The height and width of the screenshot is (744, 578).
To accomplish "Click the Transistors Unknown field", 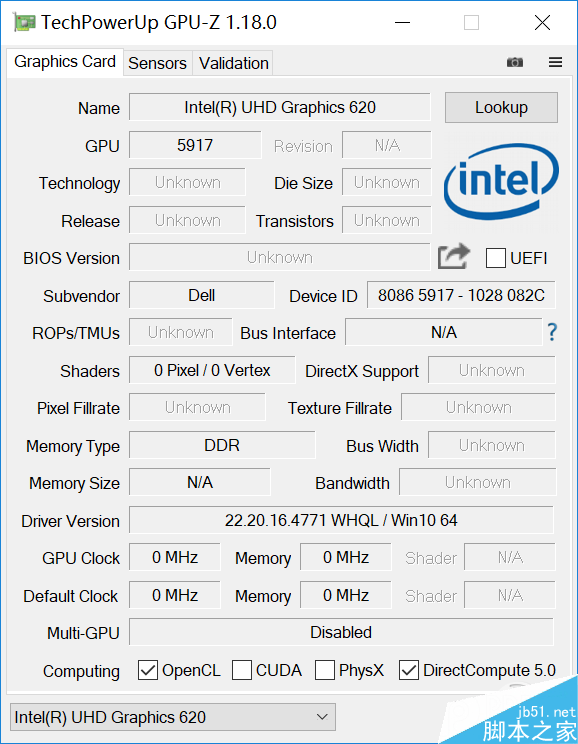I will 387,220.
